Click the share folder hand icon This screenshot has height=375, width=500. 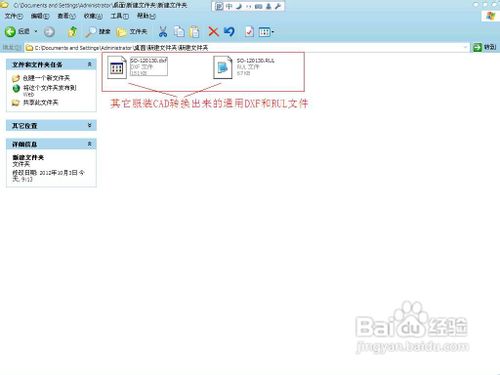pos(16,103)
